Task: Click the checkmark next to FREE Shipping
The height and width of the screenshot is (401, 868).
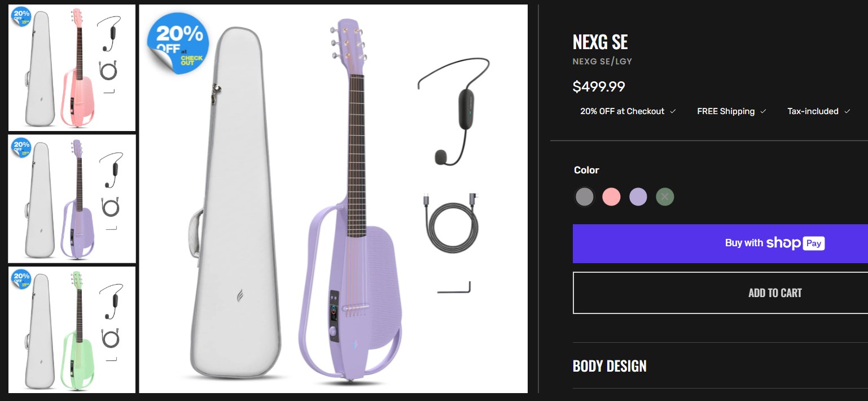Action: coord(763,111)
